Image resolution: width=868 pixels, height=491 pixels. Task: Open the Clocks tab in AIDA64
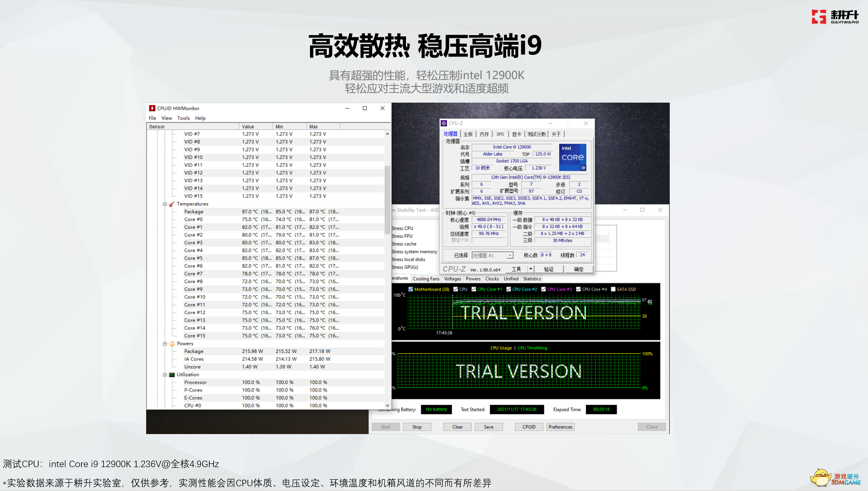click(492, 279)
